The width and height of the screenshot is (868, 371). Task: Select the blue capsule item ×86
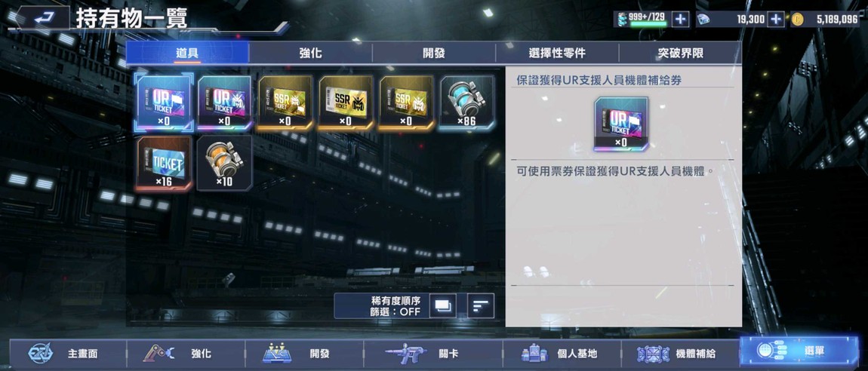466,103
